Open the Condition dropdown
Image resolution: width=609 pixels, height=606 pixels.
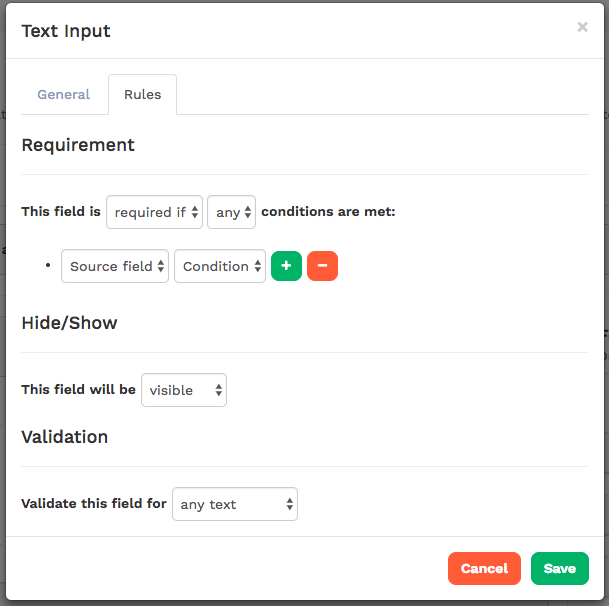click(220, 266)
